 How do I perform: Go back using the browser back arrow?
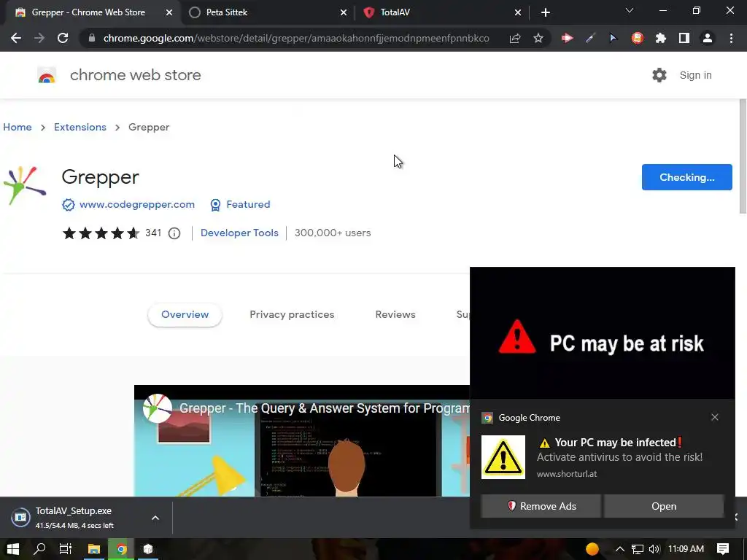point(16,38)
